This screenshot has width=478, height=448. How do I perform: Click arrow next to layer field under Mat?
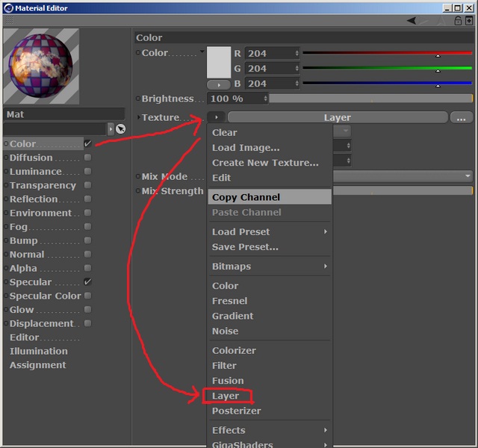(x=111, y=129)
